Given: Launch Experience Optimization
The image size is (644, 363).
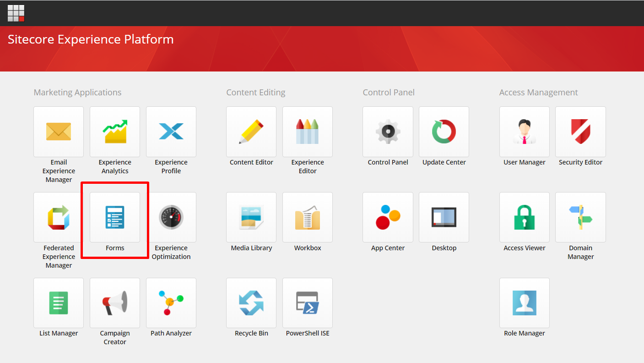Looking at the screenshot, I should point(171,217).
